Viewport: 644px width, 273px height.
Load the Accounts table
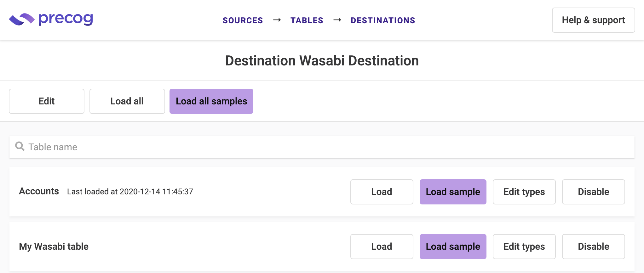click(x=382, y=192)
